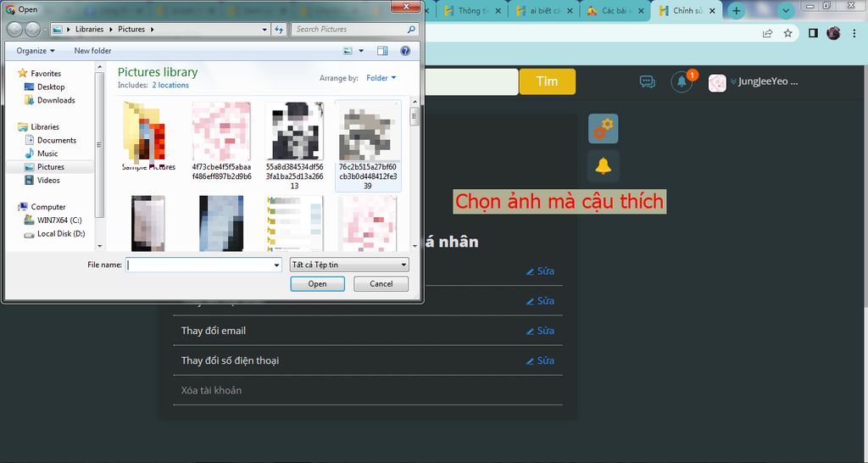The image size is (868, 463).
Task: Open the Chrome profile avatar
Action: pos(834,33)
